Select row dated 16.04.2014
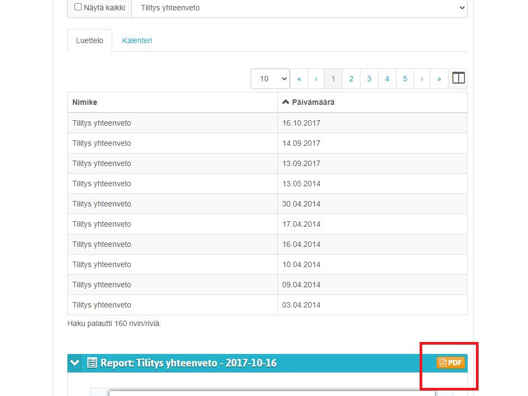This screenshot has height=396, width=528. pos(267,244)
